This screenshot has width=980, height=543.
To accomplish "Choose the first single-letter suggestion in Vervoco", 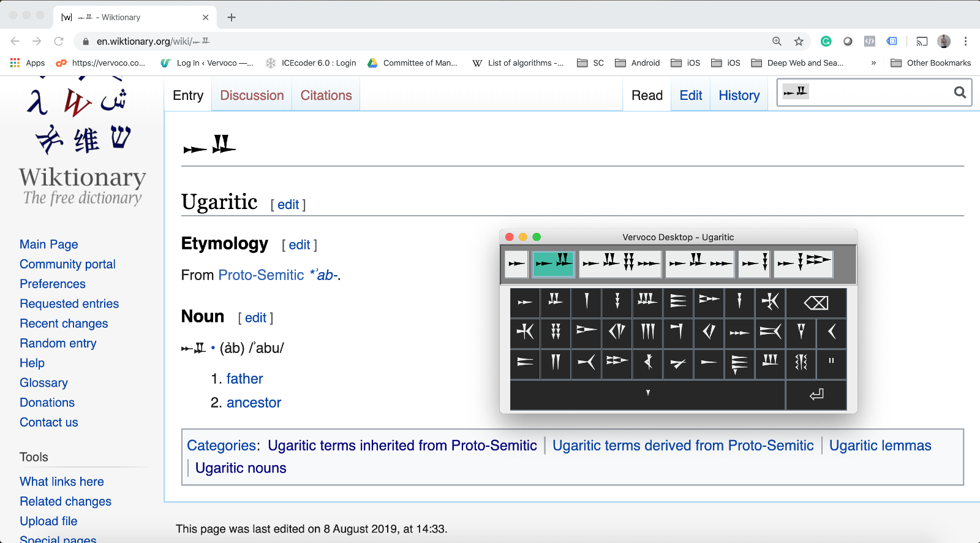I will pyautogui.click(x=516, y=264).
